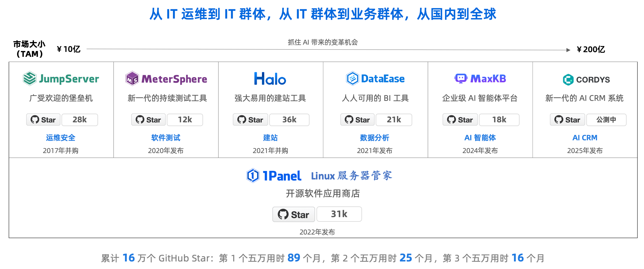This screenshot has height=269, width=644.
Task: Click the Star button under Halo
Action: tap(250, 120)
